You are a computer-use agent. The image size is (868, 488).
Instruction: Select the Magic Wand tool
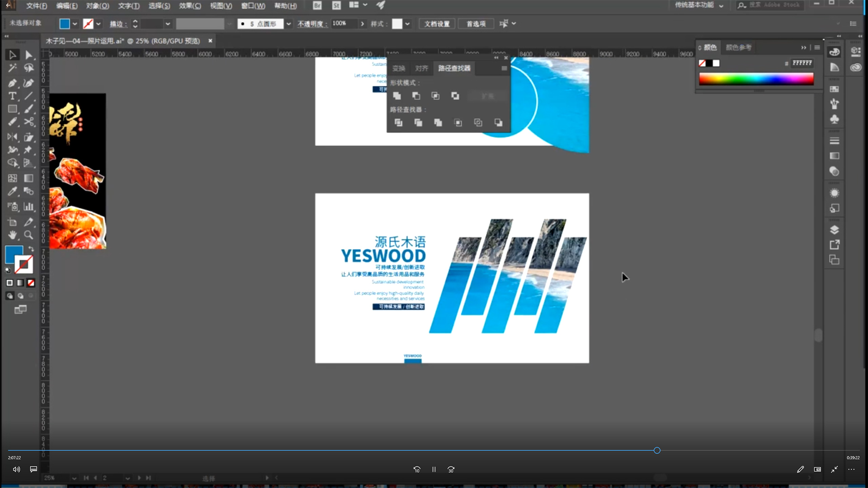[12, 68]
